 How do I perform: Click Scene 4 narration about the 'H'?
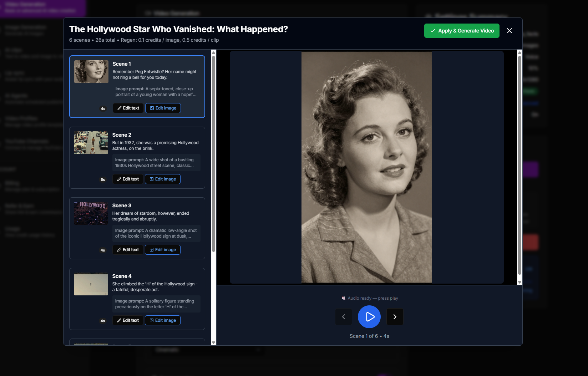point(155,287)
